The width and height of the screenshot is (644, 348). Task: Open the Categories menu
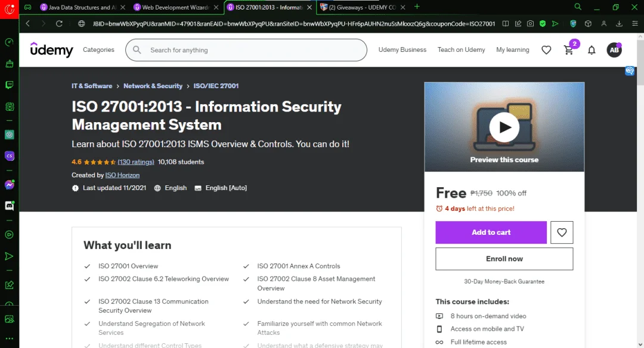pos(98,49)
